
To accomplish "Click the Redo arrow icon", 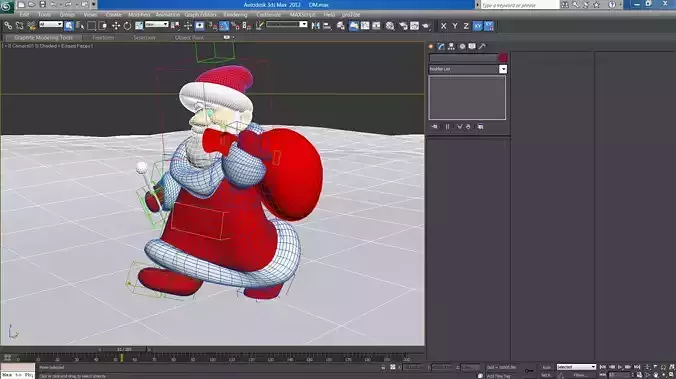I will [x=69, y=5].
